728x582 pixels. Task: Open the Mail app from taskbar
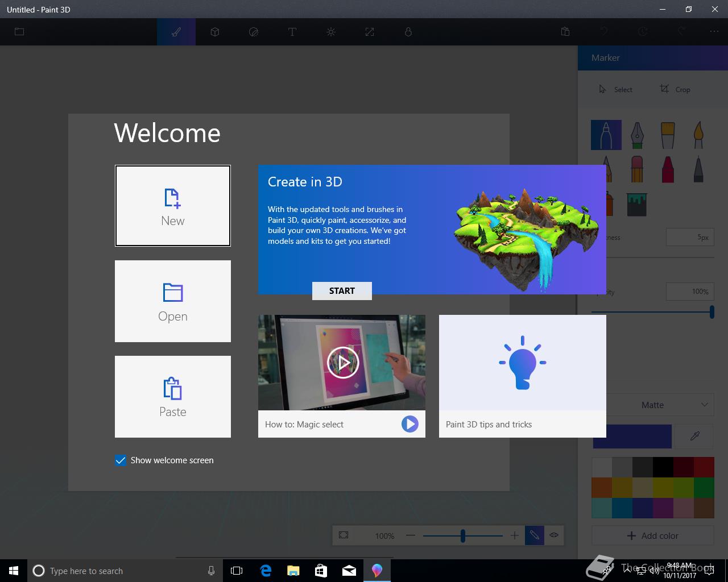[349, 571]
